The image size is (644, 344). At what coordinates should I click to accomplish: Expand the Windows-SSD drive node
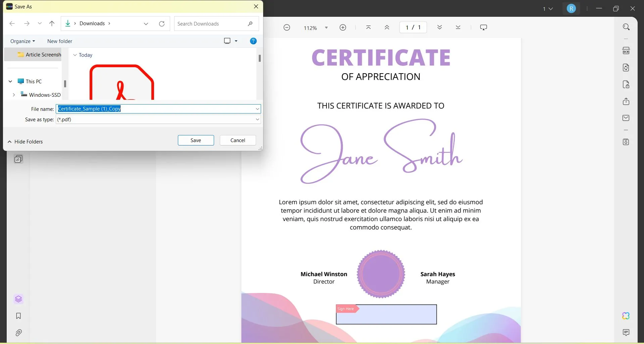pyautogui.click(x=14, y=95)
